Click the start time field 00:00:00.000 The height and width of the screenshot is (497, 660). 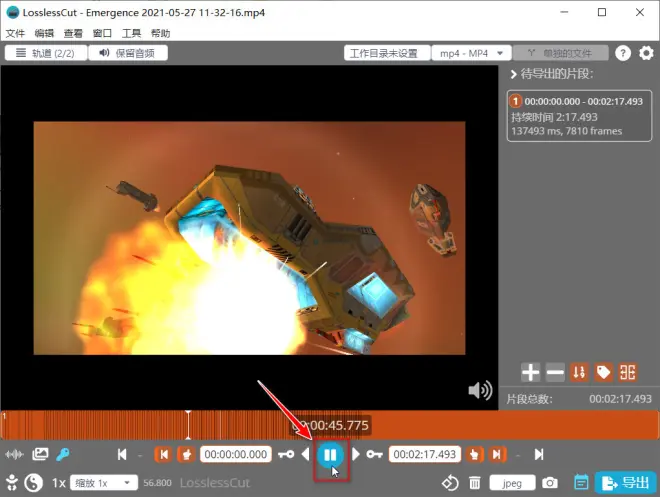[236, 454]
